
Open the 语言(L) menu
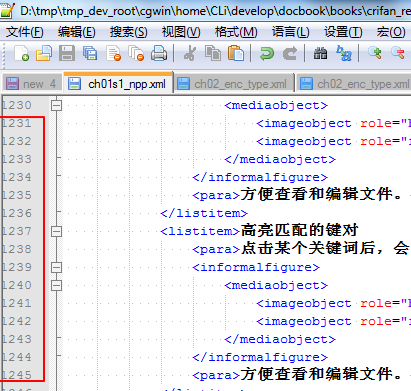(x=291, y=32)
